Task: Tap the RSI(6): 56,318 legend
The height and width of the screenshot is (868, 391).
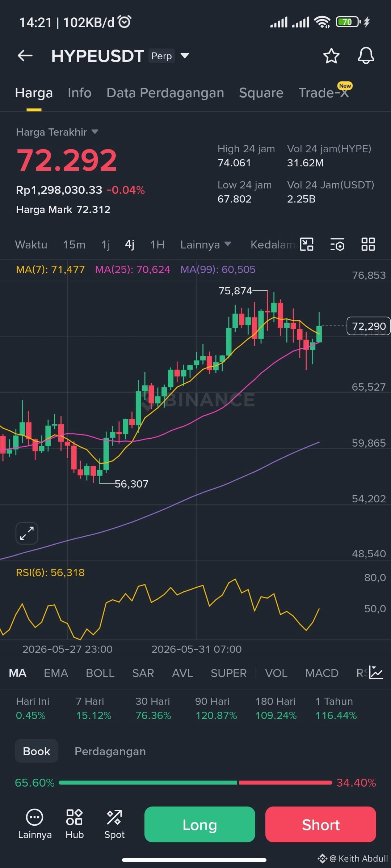Action: click(50, 573)
